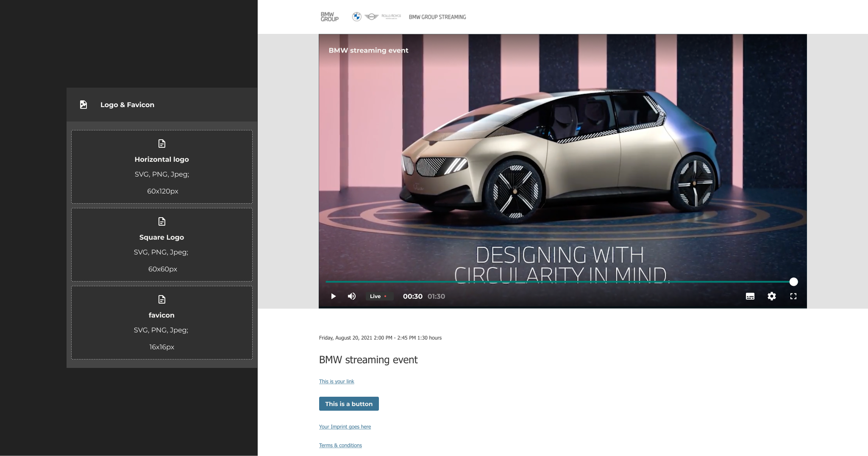Click 'This is a button'
The height and width of the screenshot is (456, 868).
(349, 404)
